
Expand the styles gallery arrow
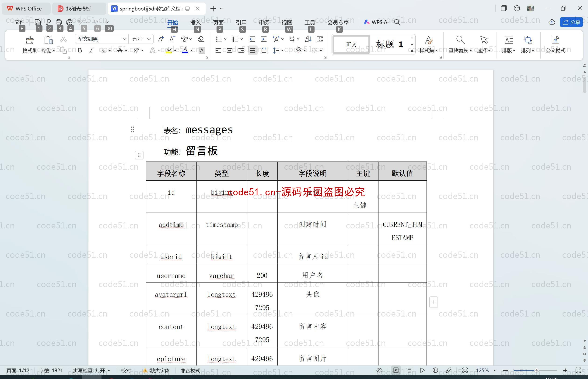[x=412, y=51]
